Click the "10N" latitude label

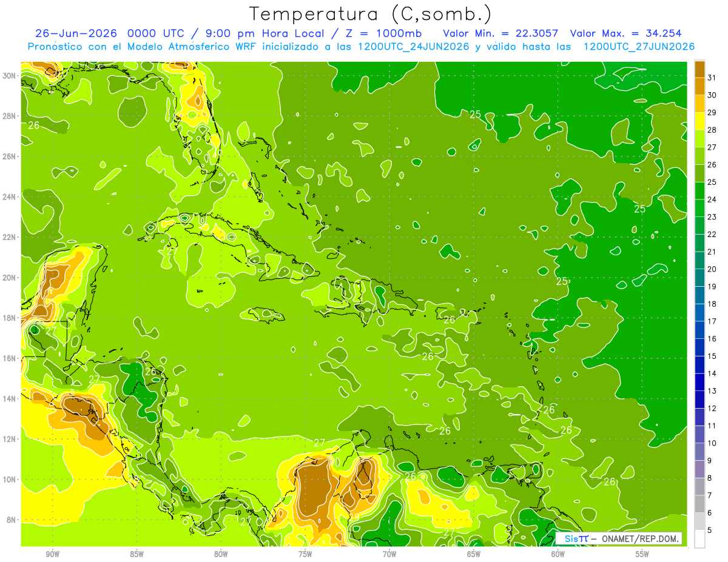coord(10,480)
